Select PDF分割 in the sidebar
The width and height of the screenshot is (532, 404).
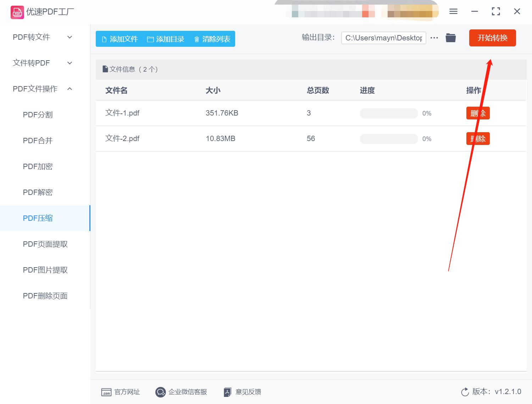coord(38,114)
